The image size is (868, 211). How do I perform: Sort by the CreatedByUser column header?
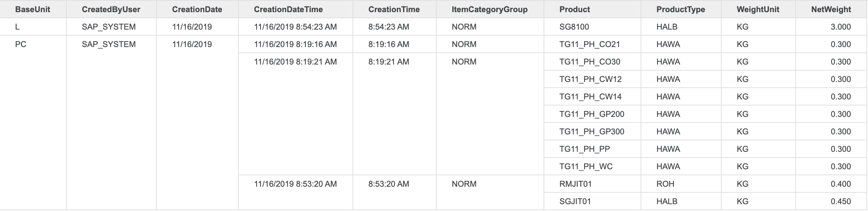coord(111,9)
